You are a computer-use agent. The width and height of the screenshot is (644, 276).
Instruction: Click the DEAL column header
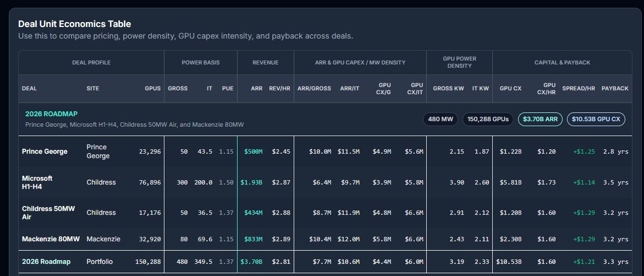[29, 89]
